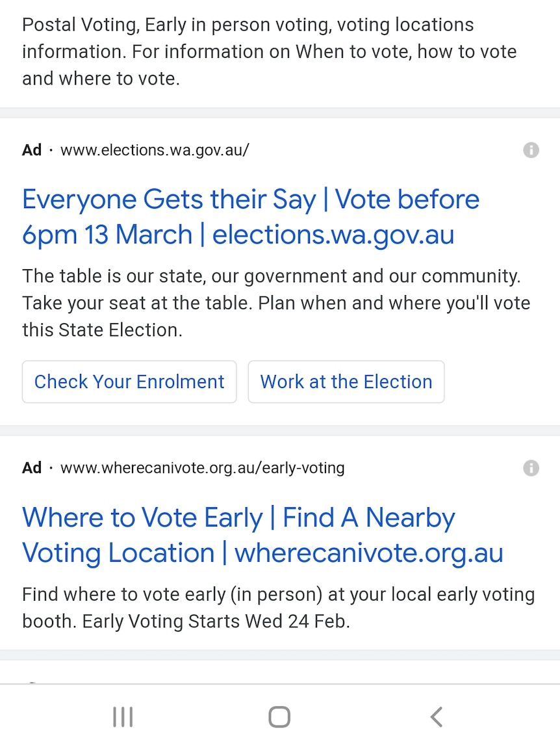Tap Ad label of wherecanivote.org.au result

(x=32, y=468)
